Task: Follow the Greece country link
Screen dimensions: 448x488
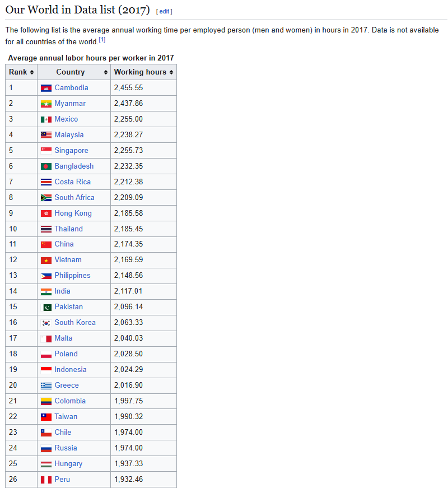Action: pyautogui.click(x=67, y=385)
